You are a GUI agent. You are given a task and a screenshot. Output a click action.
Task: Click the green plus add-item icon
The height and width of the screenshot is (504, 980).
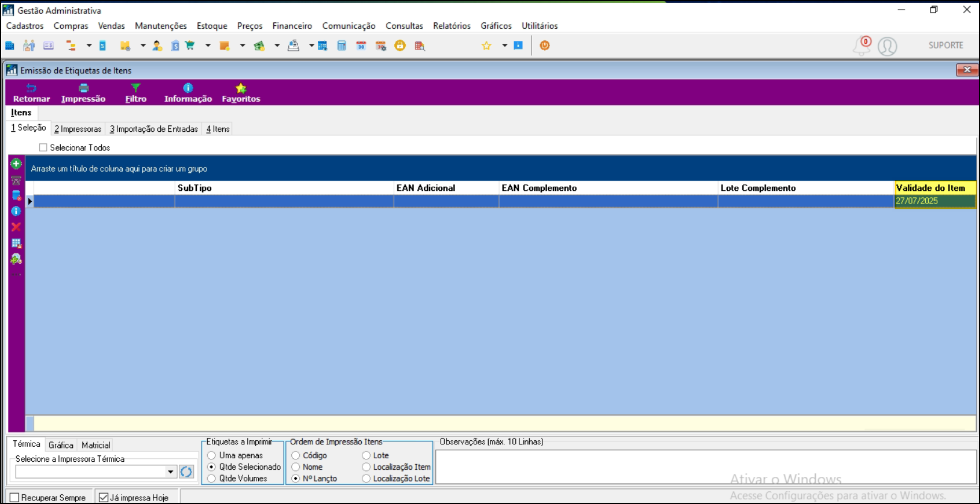pyautogui.click(x=16, y=164)
